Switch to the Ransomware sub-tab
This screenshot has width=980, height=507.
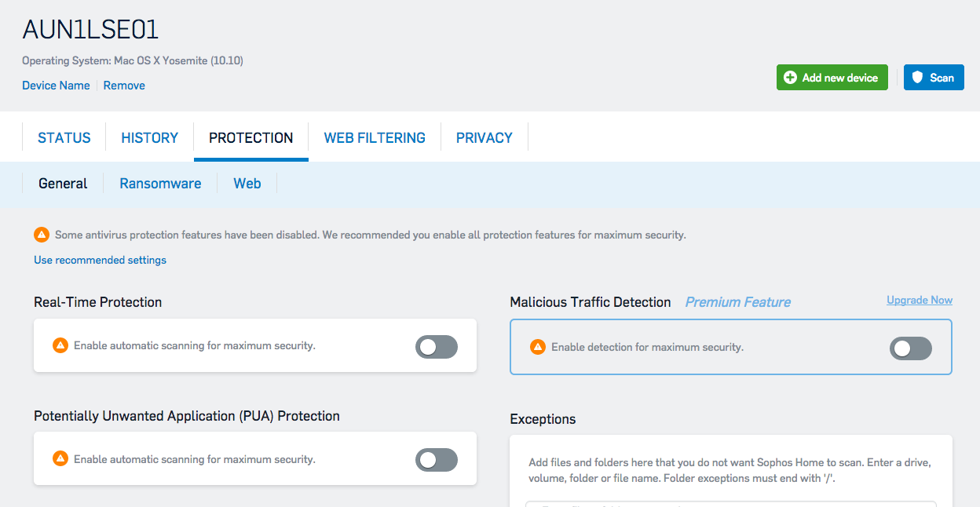(160, 183)
